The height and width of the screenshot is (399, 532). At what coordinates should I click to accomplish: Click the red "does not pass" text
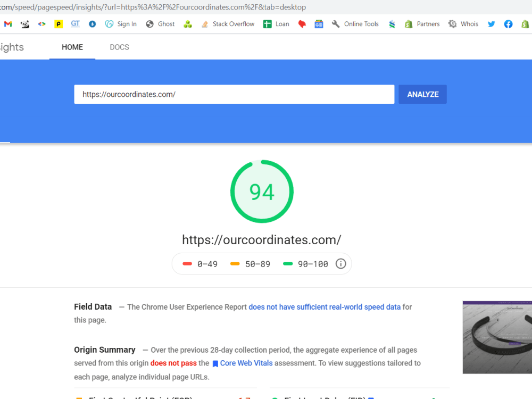pos(173,363)
